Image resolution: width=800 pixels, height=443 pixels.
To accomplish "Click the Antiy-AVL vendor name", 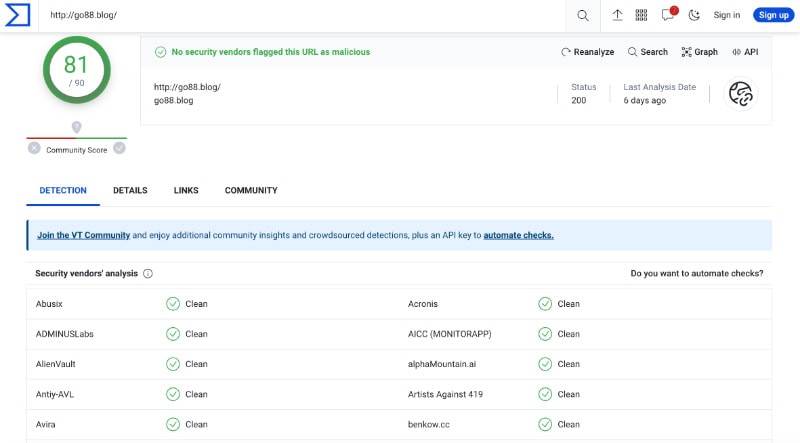I will coord(55,395).
